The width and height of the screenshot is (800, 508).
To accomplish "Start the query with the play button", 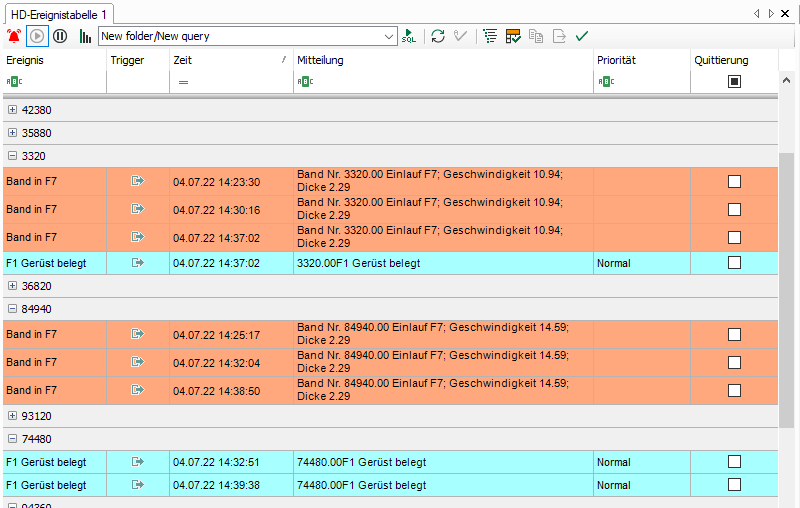I will [x=37, y=36].
